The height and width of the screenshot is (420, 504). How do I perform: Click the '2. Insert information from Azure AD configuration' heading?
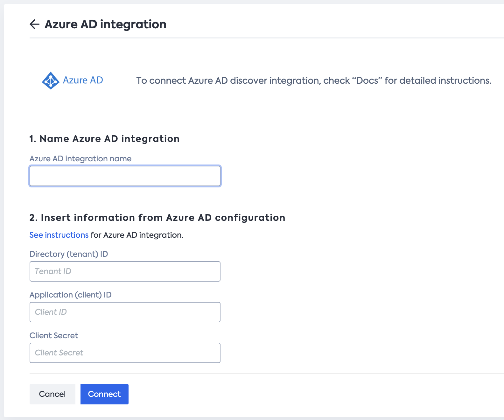[x=157, y=218]
